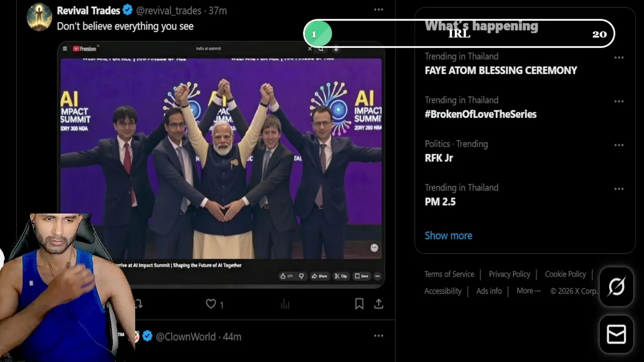View analytics for the Revival Trades post
644x362 pixels.
click(285, 304)
